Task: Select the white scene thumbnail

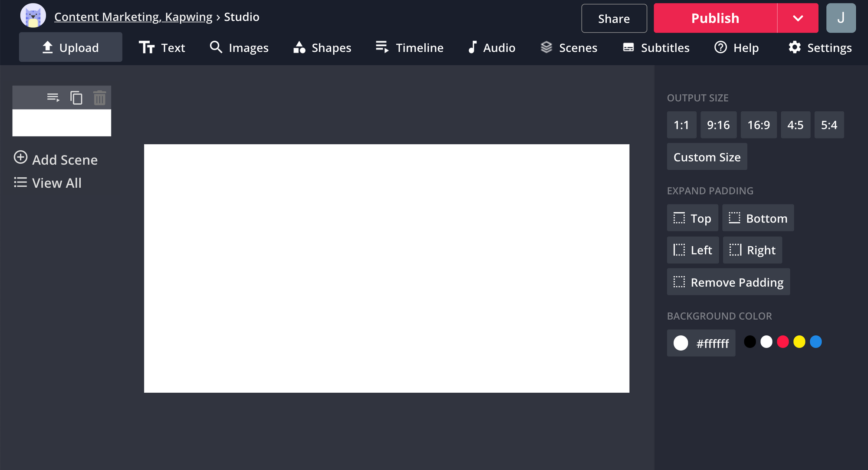Action: (62, 122)
